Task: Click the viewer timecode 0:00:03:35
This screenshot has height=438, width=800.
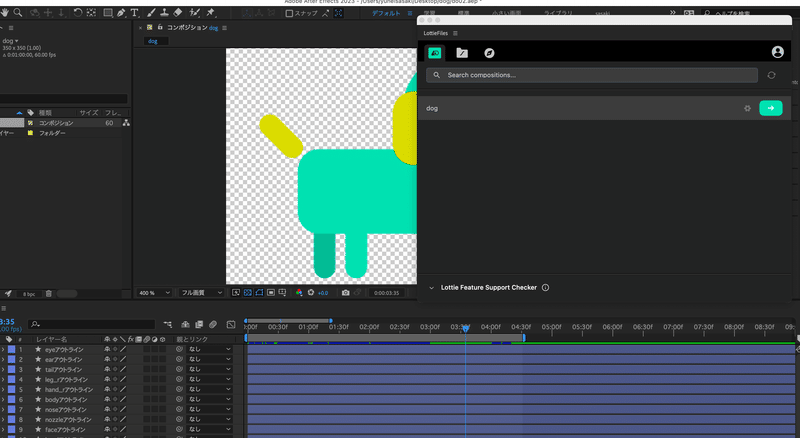Action: [x=386, y=293]
